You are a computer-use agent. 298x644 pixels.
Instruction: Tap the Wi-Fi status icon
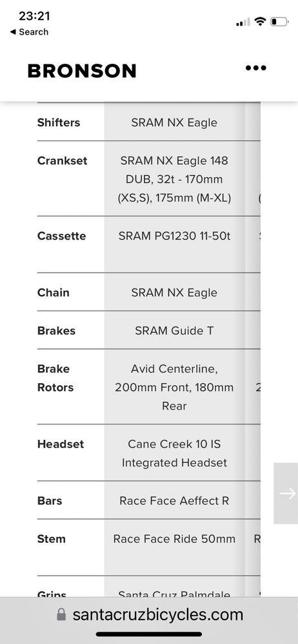[x=260, y=21]
